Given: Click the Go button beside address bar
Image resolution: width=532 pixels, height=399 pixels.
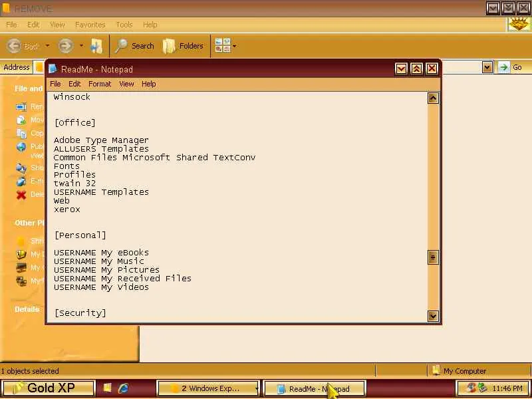Looking at the screenshot, I should [510, 67].
